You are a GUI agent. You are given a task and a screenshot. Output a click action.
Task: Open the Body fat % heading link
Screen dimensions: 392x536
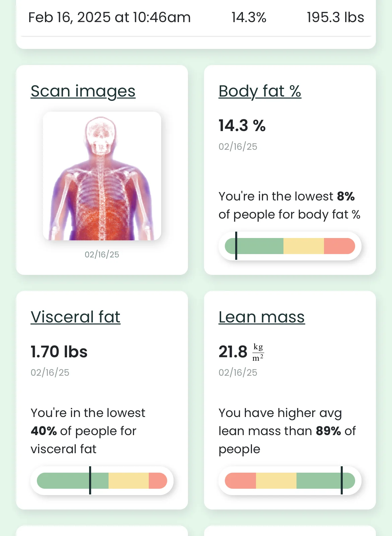click(x=260, y=91)
